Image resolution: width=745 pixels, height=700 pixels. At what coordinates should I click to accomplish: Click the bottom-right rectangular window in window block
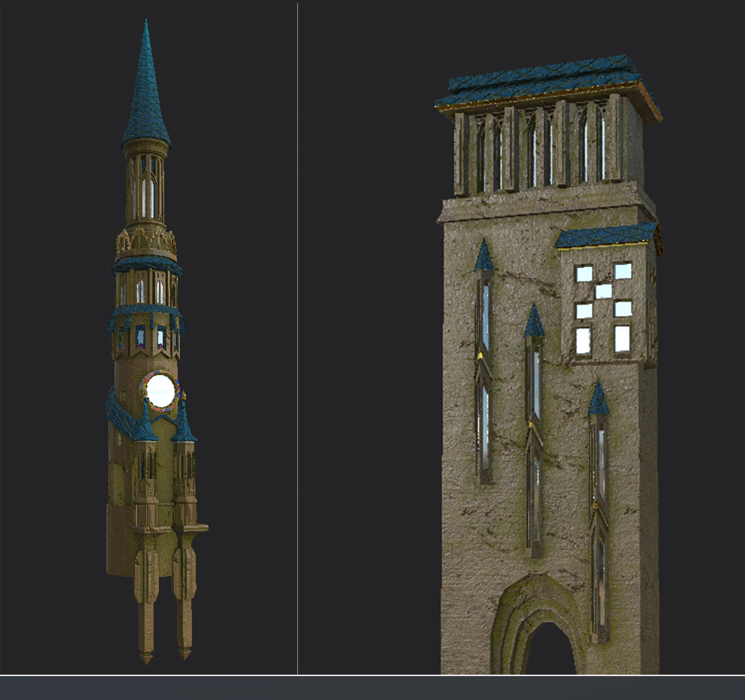tap(622, 339)
